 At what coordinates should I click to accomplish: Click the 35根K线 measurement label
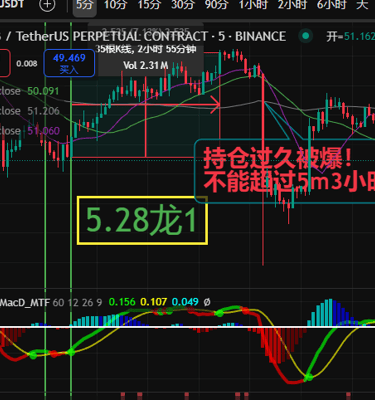(146, 49)
